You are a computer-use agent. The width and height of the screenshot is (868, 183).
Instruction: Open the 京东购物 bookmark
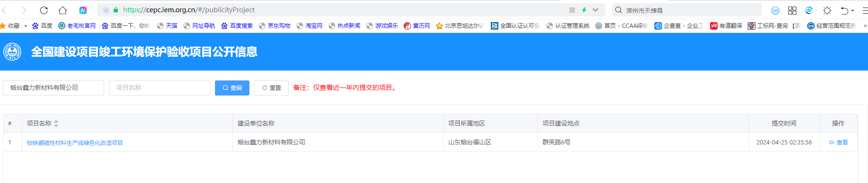click(274, 26)
